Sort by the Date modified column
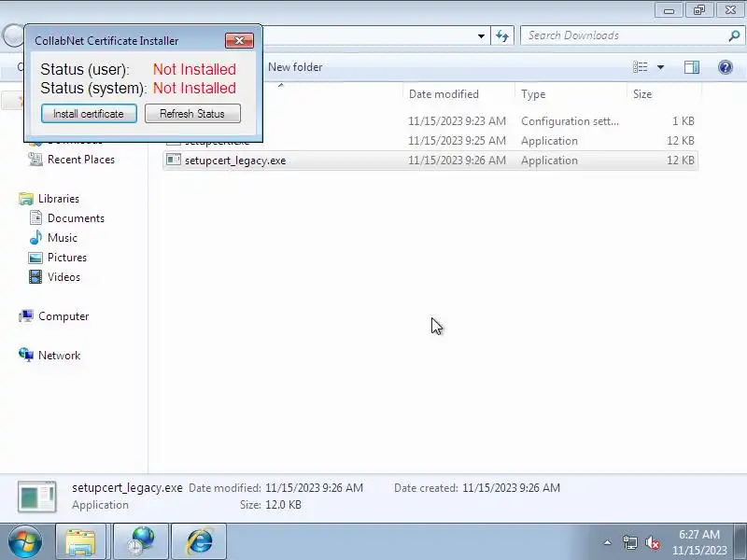 (458, 94)
